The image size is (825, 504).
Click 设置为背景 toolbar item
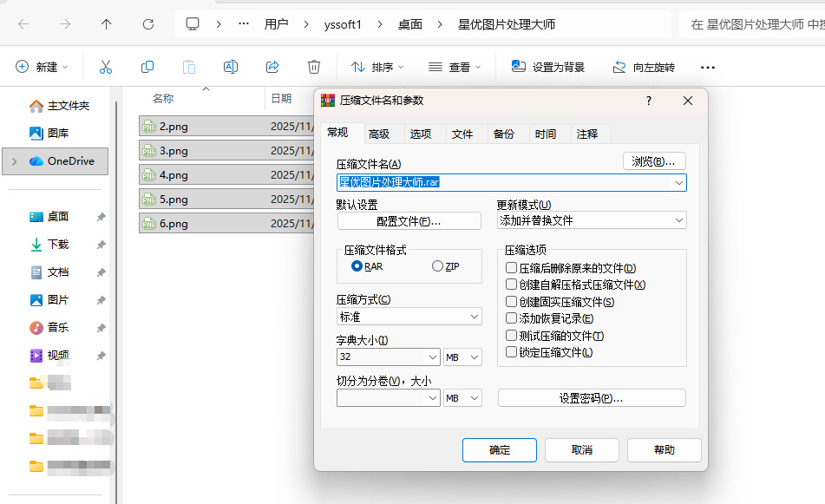pos(548,67)
